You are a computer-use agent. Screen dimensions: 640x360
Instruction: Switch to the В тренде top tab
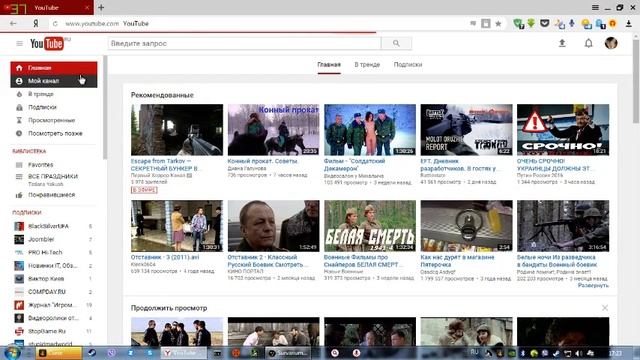pos(367,64)
